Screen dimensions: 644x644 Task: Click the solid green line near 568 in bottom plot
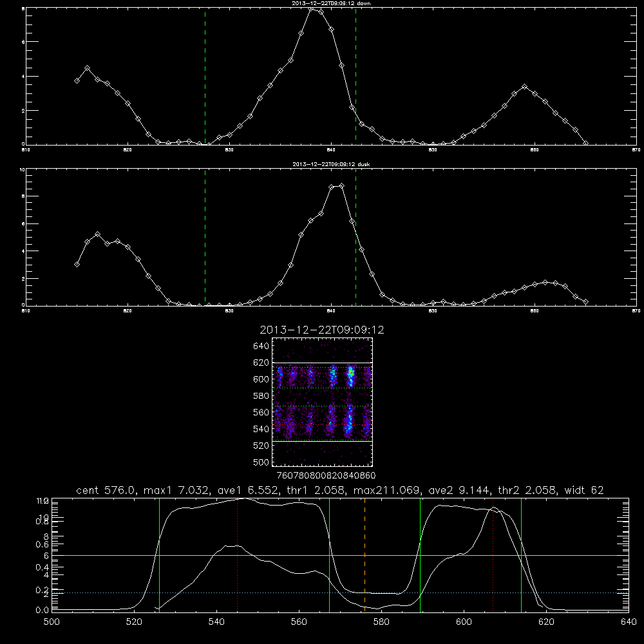(x=329, y=554)
